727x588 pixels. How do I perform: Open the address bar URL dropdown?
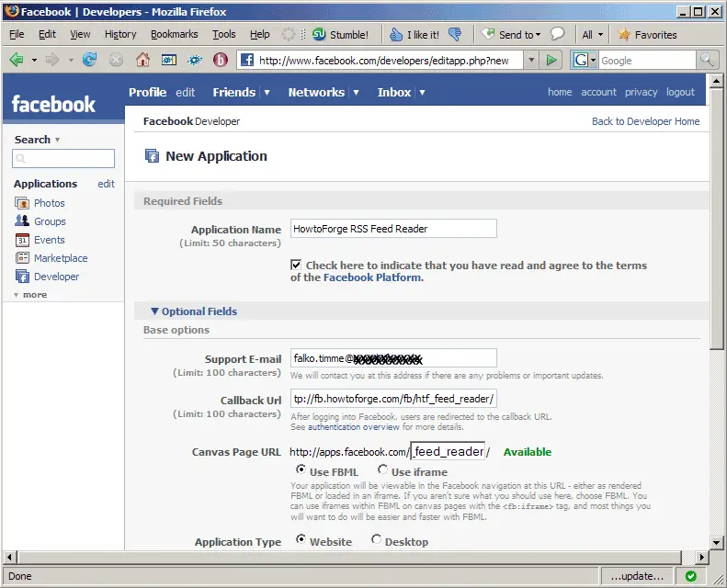[531, 60]
